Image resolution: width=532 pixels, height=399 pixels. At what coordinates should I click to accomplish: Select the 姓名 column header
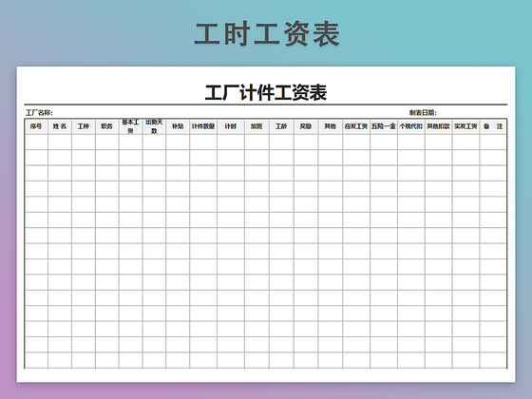[x=60, y=126]
